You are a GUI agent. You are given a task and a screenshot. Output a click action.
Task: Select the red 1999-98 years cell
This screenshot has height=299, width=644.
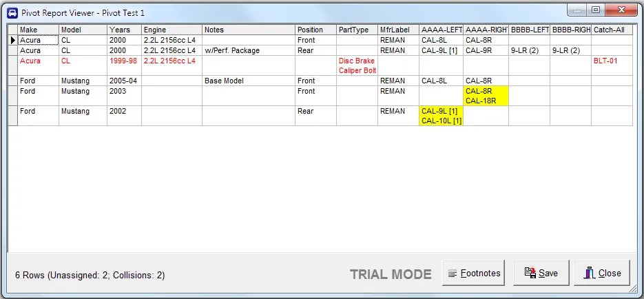[x=125, y=65]
